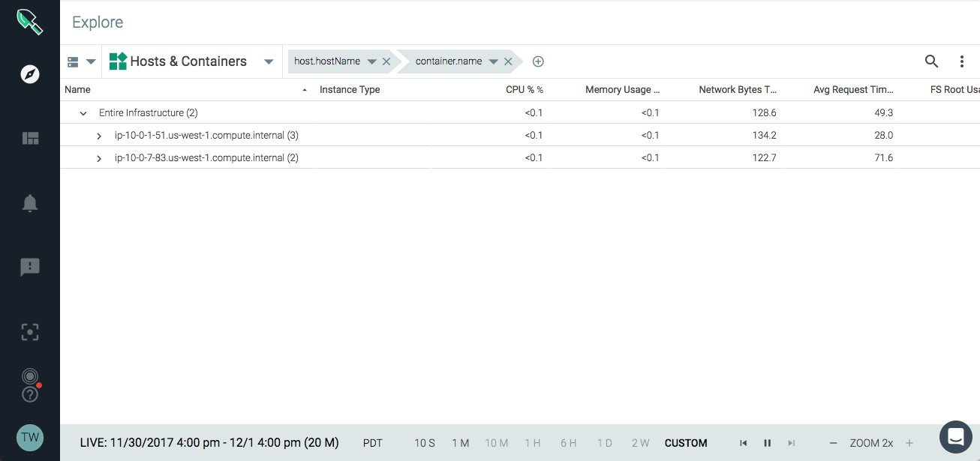Click the TW user avatar
This screenshot has width=980, height=461.
click(30, 437)
